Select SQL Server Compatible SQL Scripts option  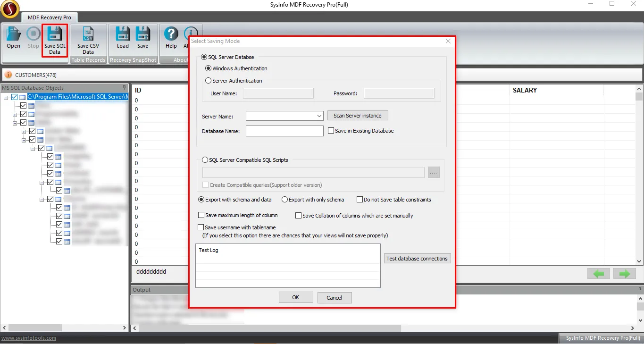click(x=205, y=160)
